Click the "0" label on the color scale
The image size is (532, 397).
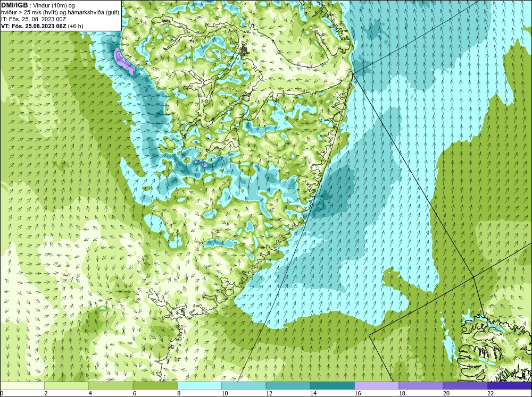(x=2, y=393)
